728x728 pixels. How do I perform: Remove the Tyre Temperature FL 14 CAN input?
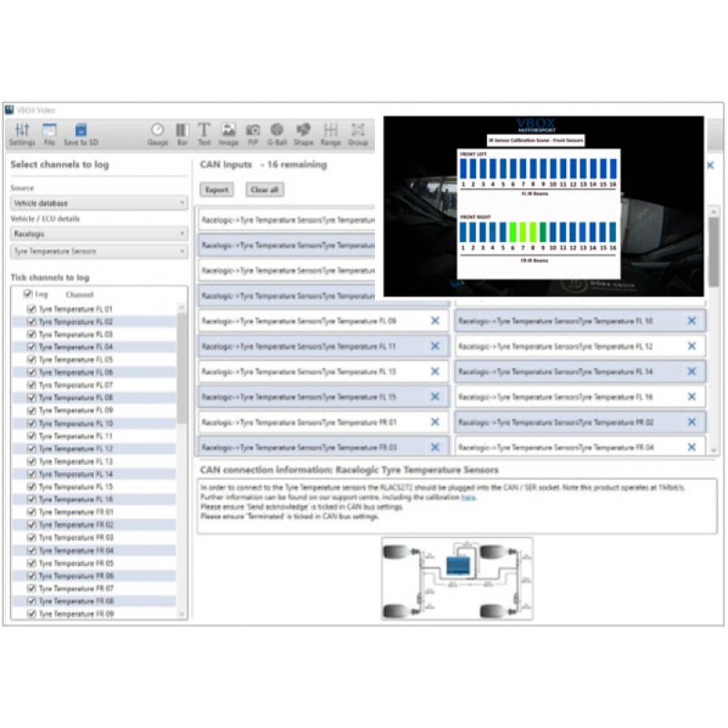coord(692,371)
